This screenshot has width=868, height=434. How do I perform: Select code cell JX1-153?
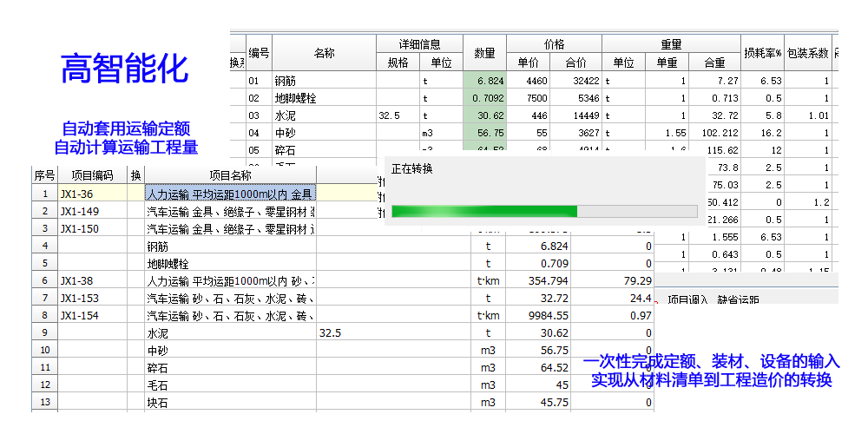[93, 298]
